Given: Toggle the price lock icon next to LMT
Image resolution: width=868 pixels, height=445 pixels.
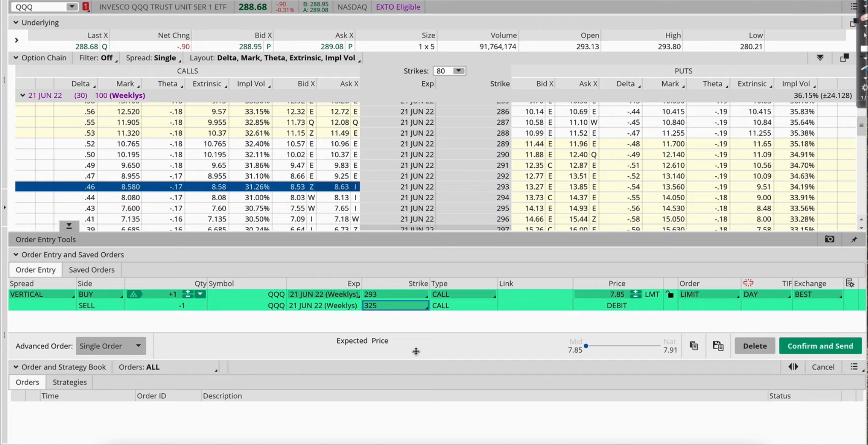Looking at the screenshot, I should pos(670,295).
